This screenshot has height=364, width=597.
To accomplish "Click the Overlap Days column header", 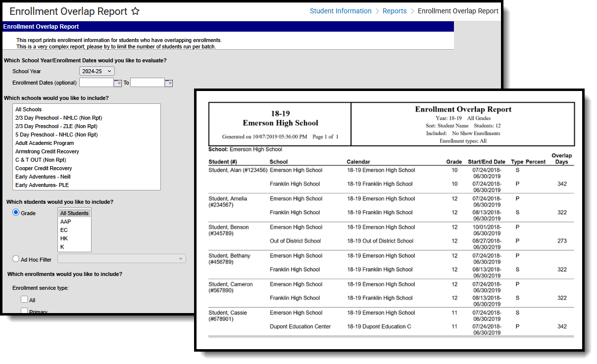I will (x=561, y=159).
